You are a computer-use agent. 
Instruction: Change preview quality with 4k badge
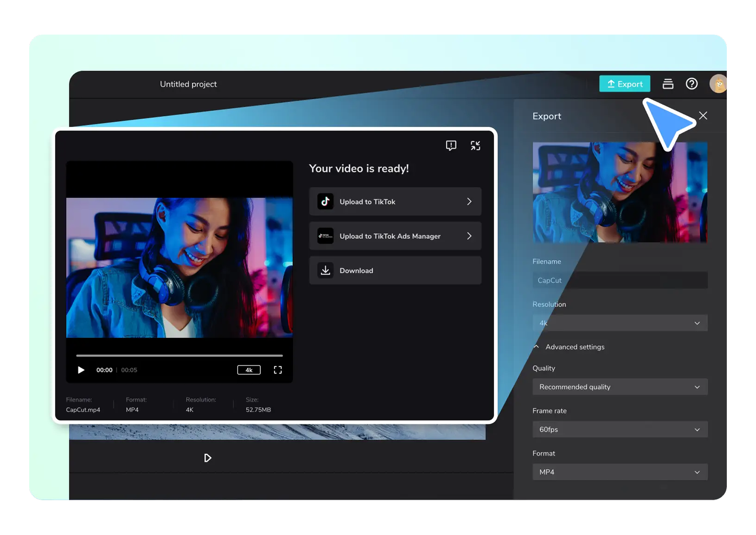[x=249, y=370]
